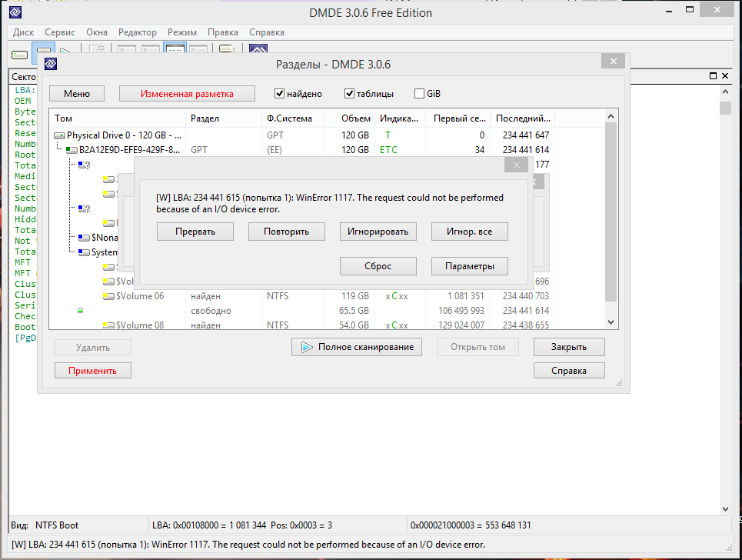The width and height of the screenshot is (742, 560).
Task: Click main window scrollbar up arrow
Action: pyautogui.click(x=725, y=92)
